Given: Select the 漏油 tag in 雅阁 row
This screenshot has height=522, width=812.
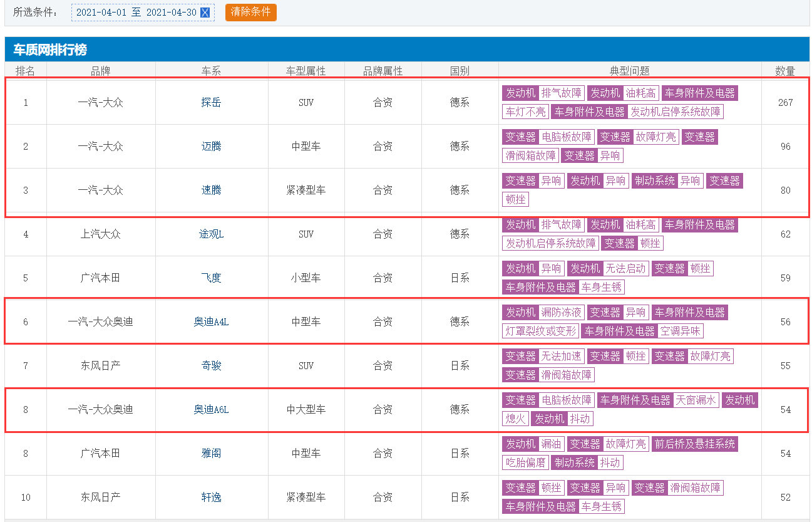Looking at the screenshot, I should (x=552, y=444).
